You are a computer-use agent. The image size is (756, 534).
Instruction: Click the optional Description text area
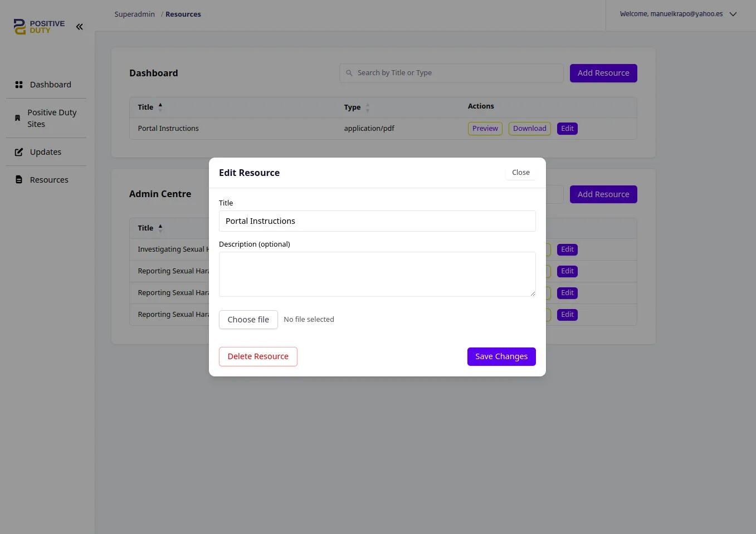[377, 274]
